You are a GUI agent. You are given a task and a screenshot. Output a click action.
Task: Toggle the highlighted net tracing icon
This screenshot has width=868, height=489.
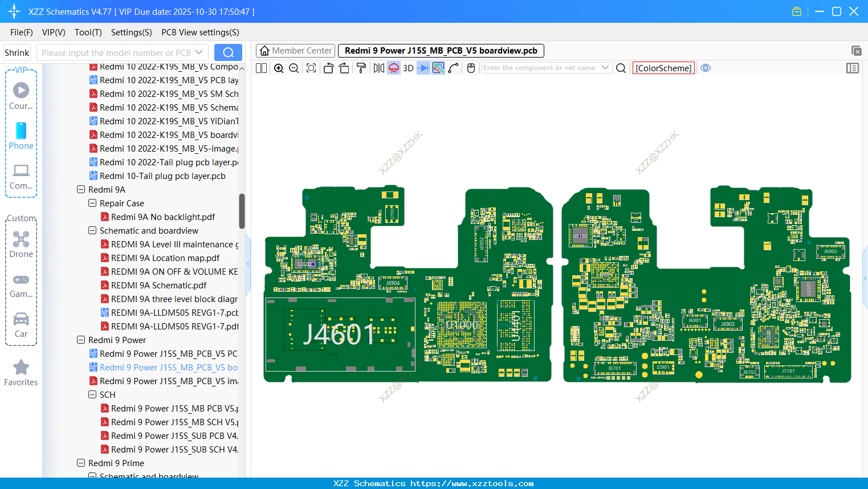(437, 68)
